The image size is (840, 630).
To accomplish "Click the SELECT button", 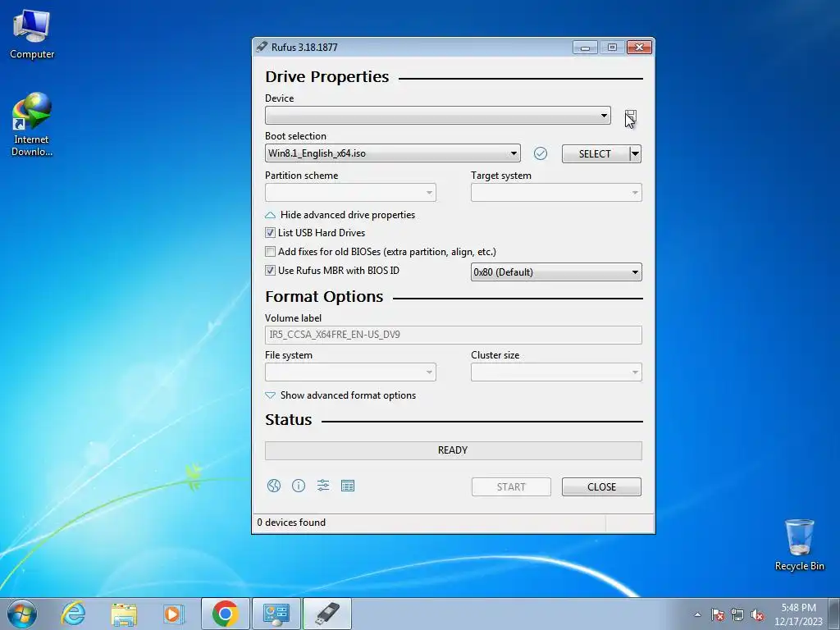I will [x=595, y=154].
